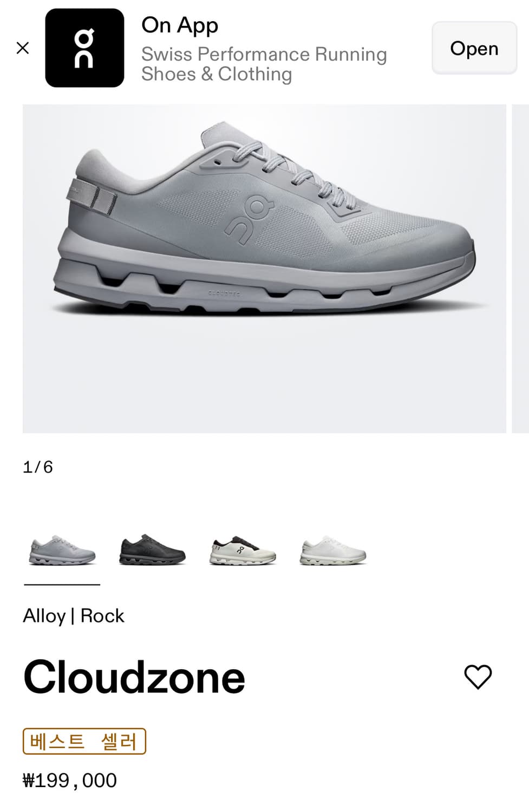529x812 pixels.
Task: Select the Swiss Performance Running Shoes subtitle
Action: point(264,64)
